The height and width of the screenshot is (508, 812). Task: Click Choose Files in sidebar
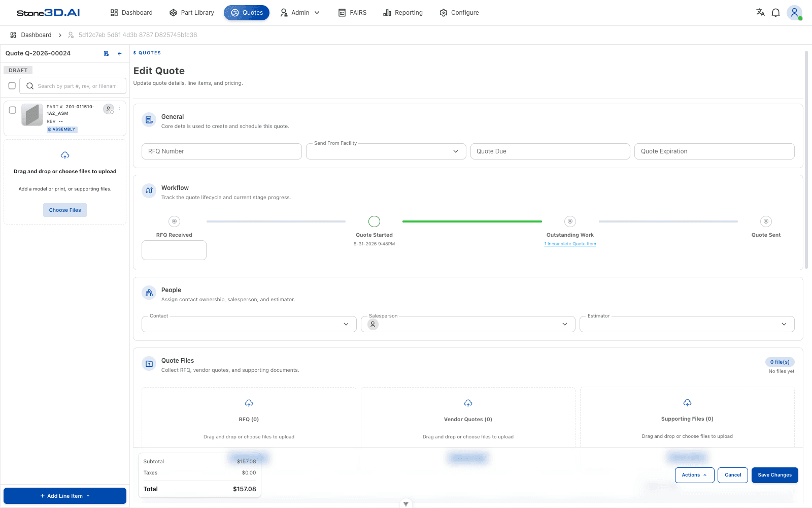[65, 210]
